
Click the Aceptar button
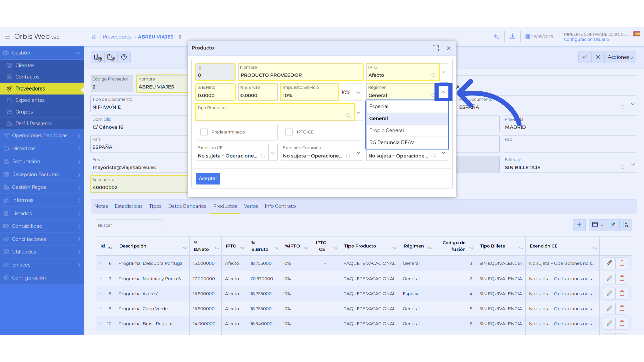pos(208,179)
